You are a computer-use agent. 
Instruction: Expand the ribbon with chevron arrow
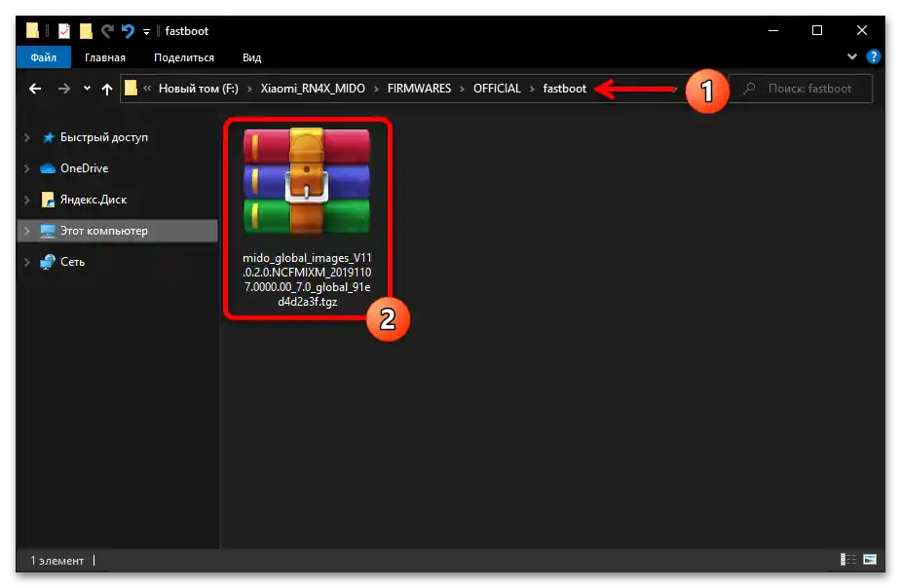point(851,56)
